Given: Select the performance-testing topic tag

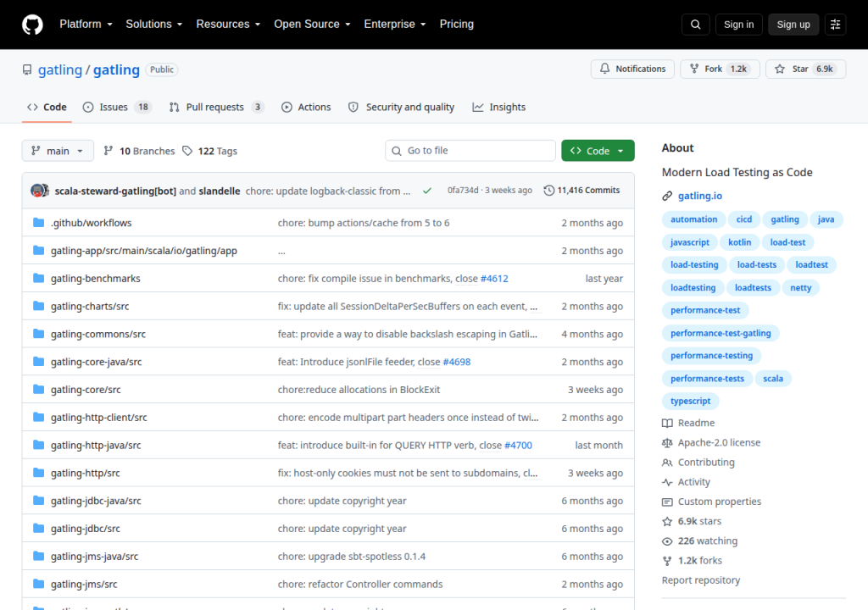Looking at the screenshot, I should point(711,355).
